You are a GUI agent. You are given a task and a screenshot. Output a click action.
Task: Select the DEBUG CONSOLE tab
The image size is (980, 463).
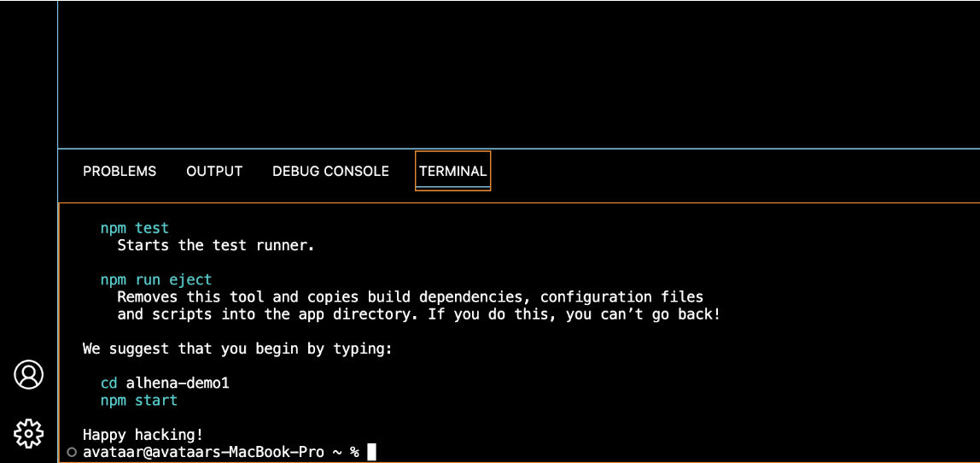pos(330,171)
